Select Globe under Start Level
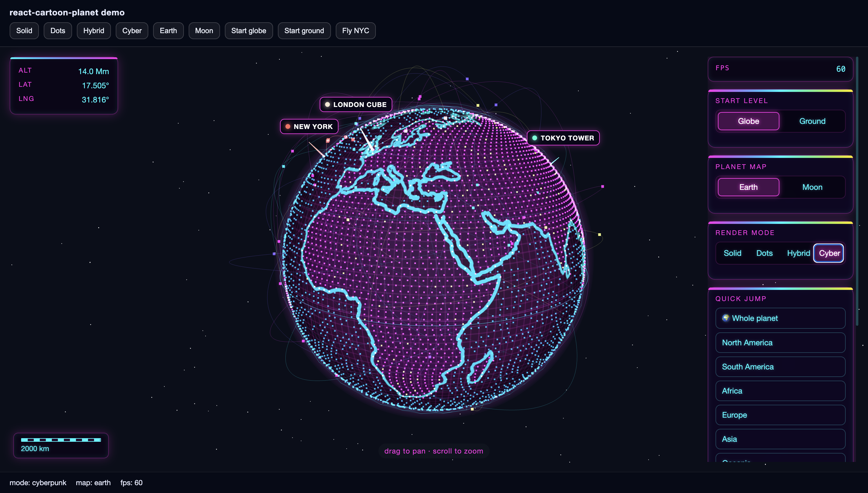Screen dimensions: 868x493 pyautogui.click(x=748, y=121)
